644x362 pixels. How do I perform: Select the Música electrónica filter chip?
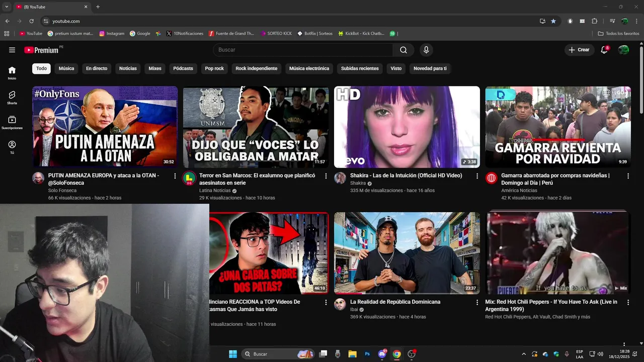[x=309, y=68]
